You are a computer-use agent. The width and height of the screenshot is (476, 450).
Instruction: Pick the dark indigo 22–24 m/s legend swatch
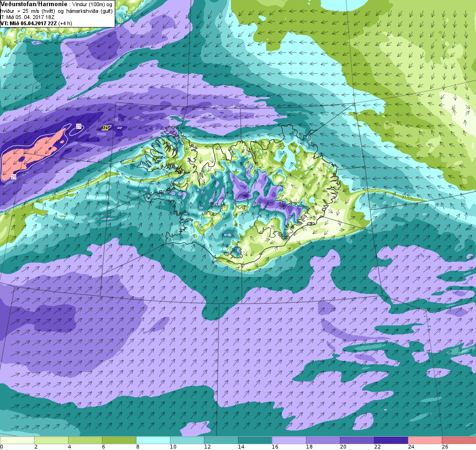point(391,440)
